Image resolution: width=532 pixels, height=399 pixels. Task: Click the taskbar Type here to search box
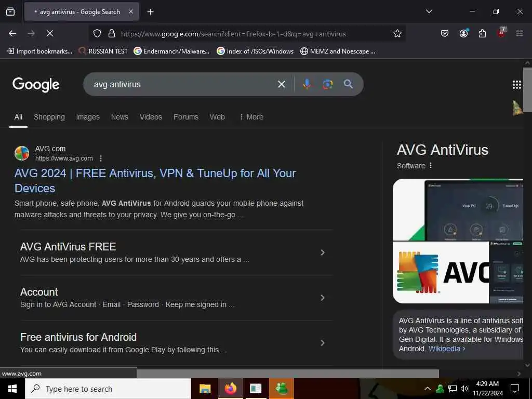tap(108, 389)
